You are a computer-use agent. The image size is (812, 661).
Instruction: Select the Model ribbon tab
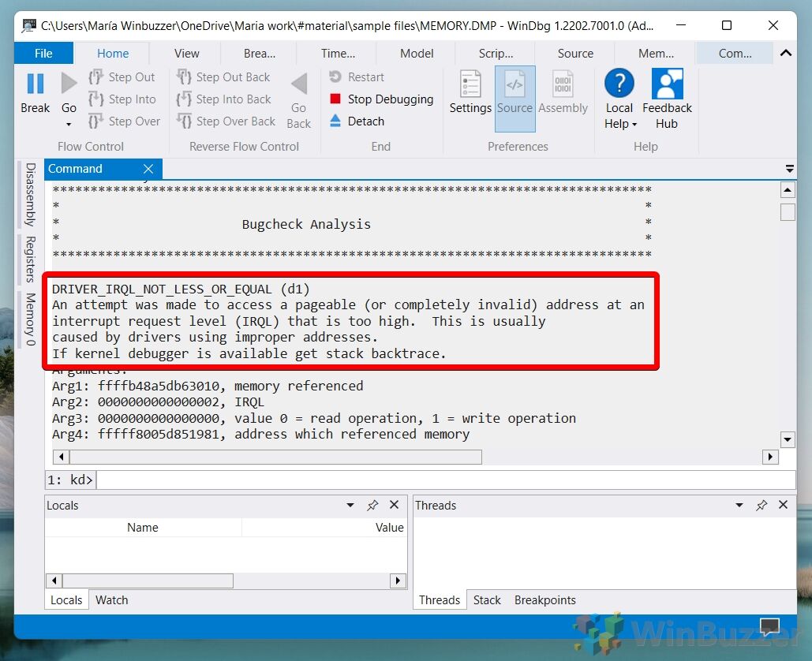coord(417,54)
